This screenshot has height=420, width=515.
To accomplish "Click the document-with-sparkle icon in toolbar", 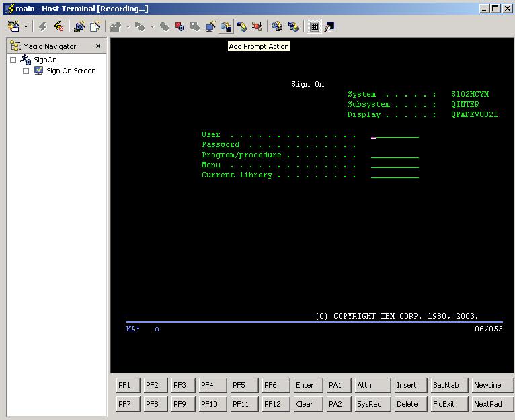I will tap(95, 26).
